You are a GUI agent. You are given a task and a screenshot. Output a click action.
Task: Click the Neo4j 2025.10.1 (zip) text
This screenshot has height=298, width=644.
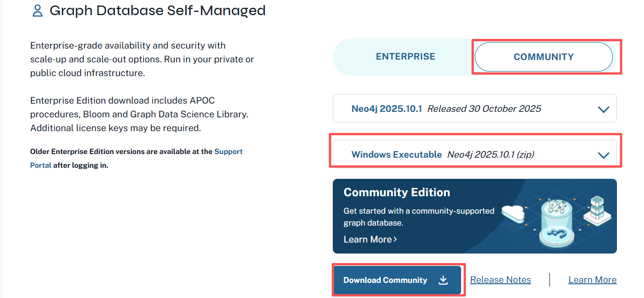(490, 155)
